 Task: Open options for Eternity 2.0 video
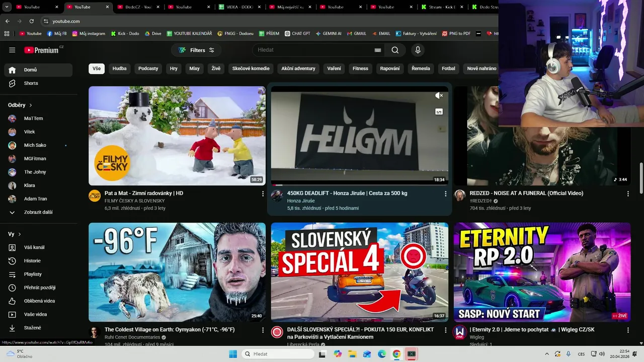coord(628,330)
